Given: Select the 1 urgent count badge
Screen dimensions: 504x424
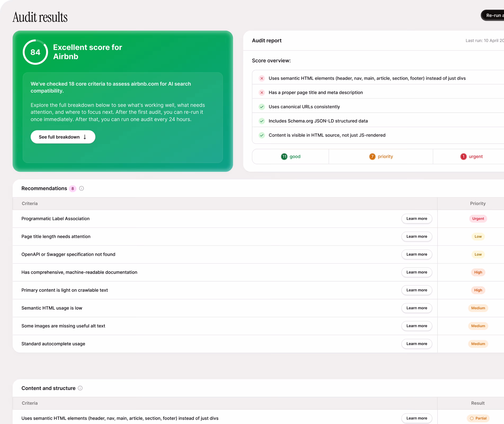Looking at the screenshot, I should [463, 156].
